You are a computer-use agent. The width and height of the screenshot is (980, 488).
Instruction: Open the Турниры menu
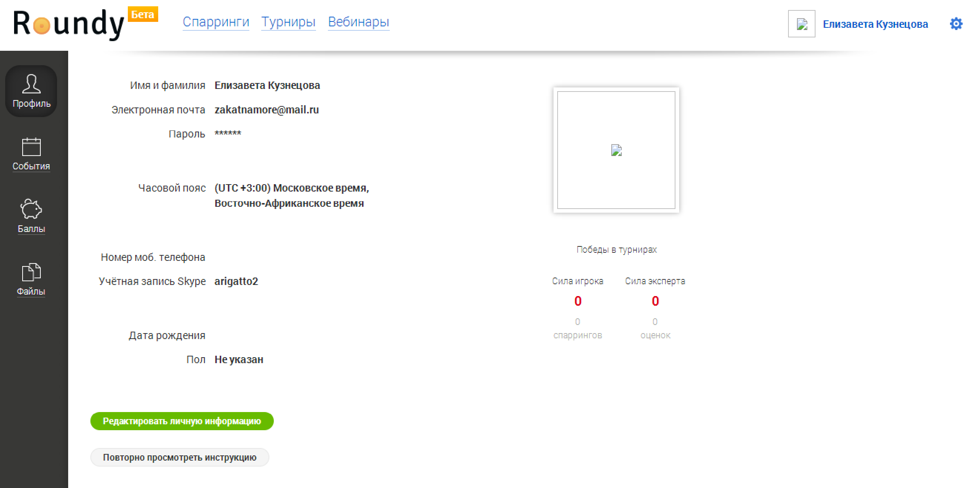[x=288, y=22]
